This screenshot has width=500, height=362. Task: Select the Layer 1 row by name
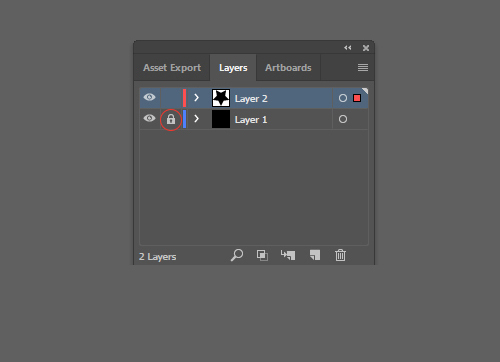pyautogui.click(x=251, y=119)
